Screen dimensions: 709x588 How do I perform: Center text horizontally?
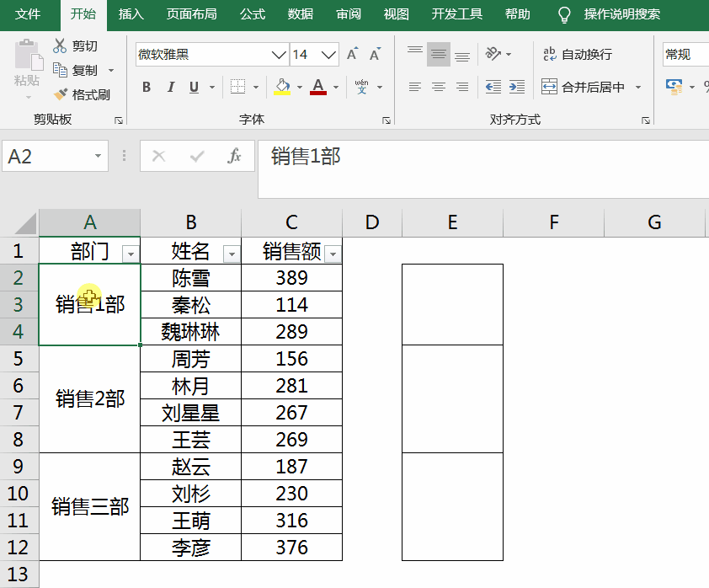pos(438,87)
